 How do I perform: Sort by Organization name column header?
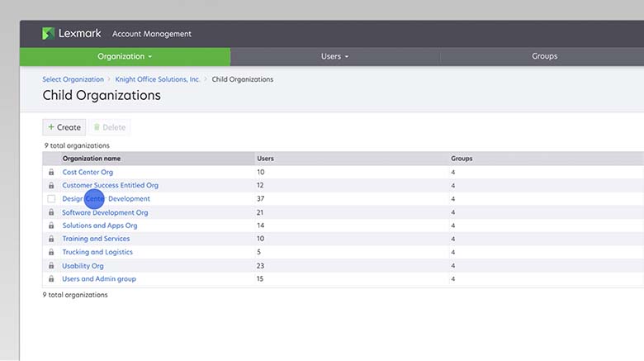coord(92,158)
